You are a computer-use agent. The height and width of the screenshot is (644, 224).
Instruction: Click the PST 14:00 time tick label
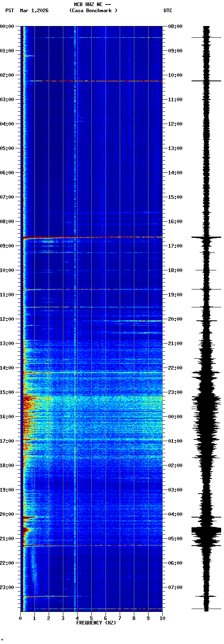pos(6,368)
